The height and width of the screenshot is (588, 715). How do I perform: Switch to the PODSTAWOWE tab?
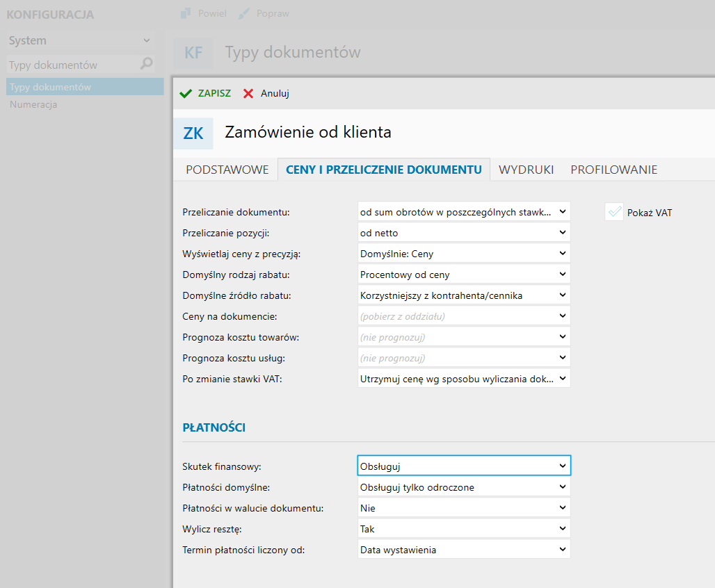pos(227,170)
